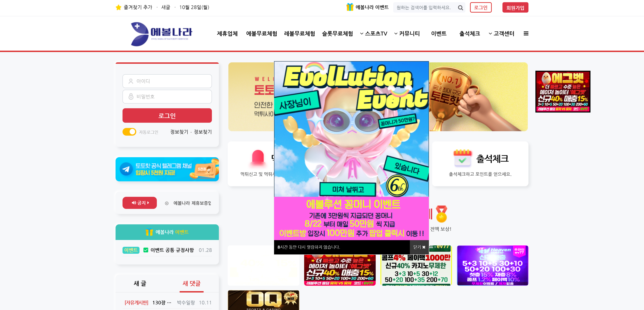
Task: Click the 아이디 input field
Action: pyautogui.click(x=167, y=81)
